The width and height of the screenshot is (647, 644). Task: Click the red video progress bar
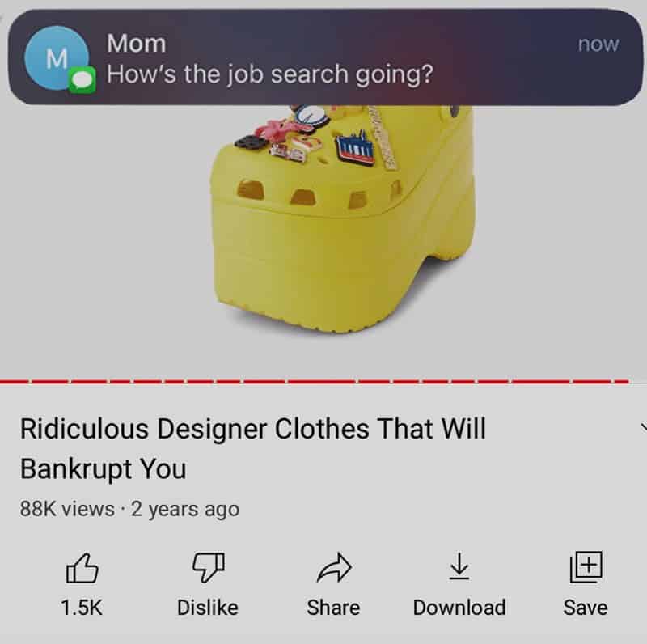315,381
